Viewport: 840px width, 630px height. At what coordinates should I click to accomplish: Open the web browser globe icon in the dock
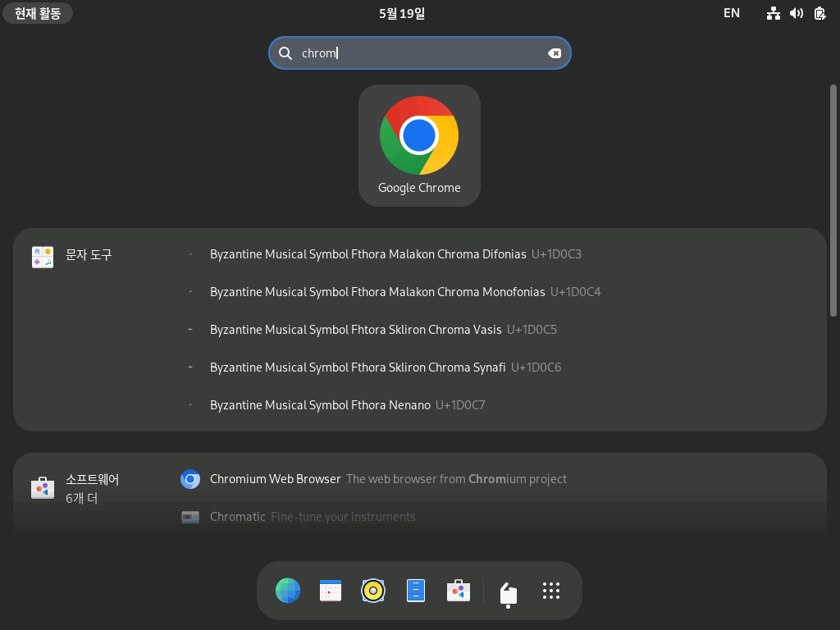point(288,591)
